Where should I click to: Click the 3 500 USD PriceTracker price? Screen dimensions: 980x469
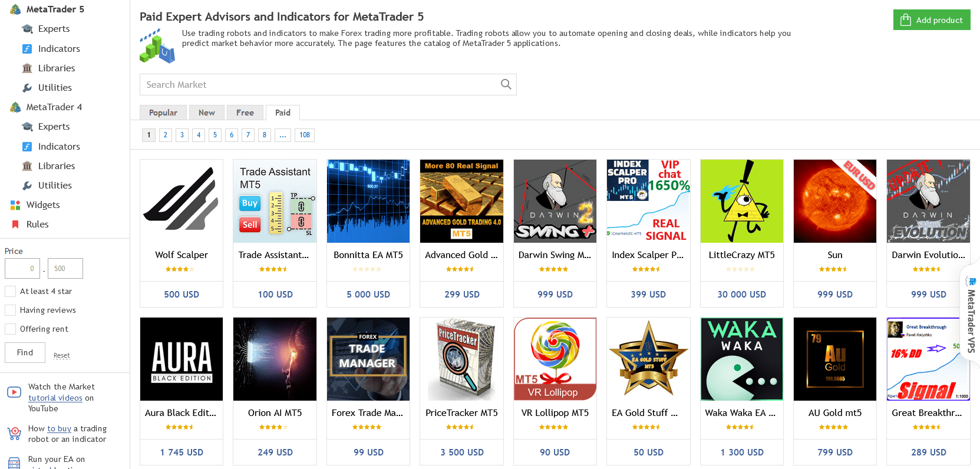(461, 452)
